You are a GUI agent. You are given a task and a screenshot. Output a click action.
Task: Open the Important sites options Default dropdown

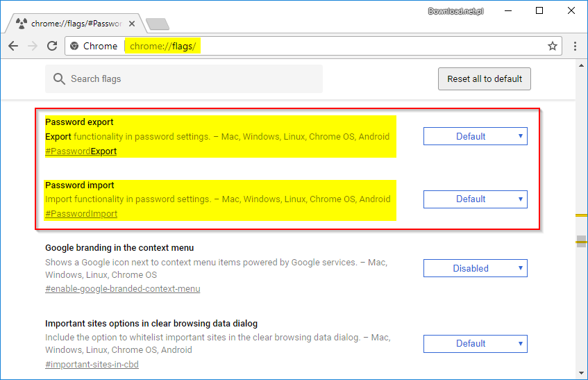pos(475,344)
